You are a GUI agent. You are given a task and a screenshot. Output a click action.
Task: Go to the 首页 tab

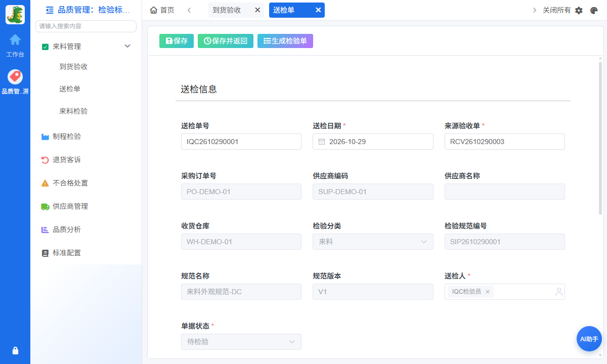tap(162, 10)
